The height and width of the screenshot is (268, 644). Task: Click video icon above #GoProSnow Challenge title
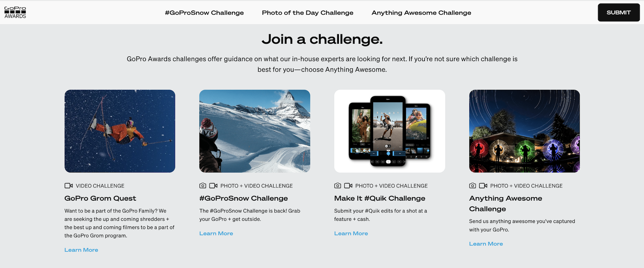[x=213, y=186]
